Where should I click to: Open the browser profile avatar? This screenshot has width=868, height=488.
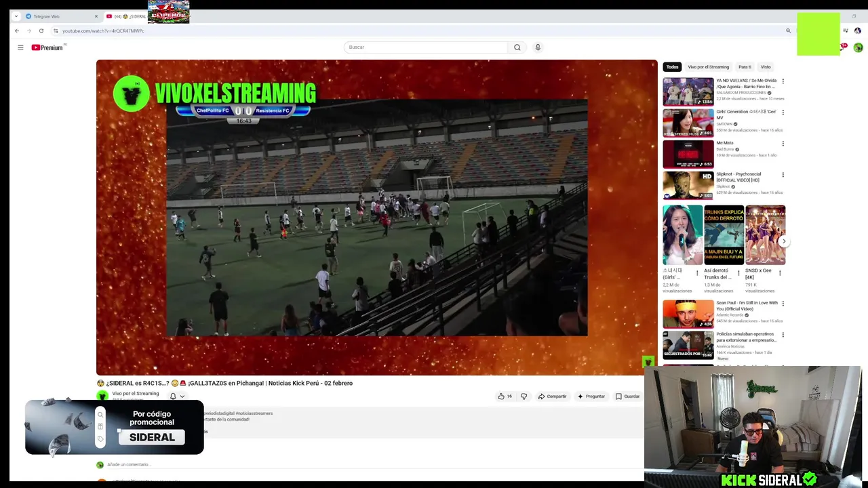tap(858, 30)
